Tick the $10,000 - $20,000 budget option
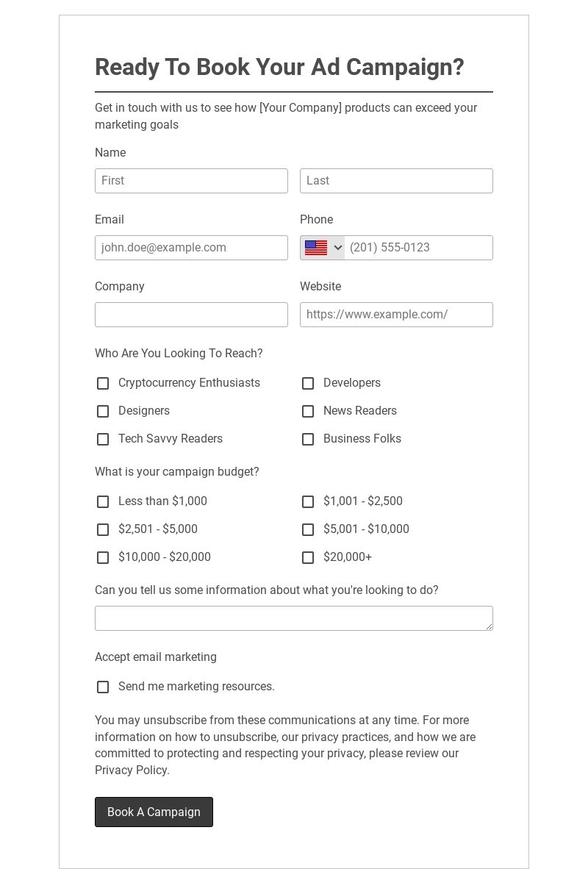Screen dimensions: 588x869 [x=103, y=557]
